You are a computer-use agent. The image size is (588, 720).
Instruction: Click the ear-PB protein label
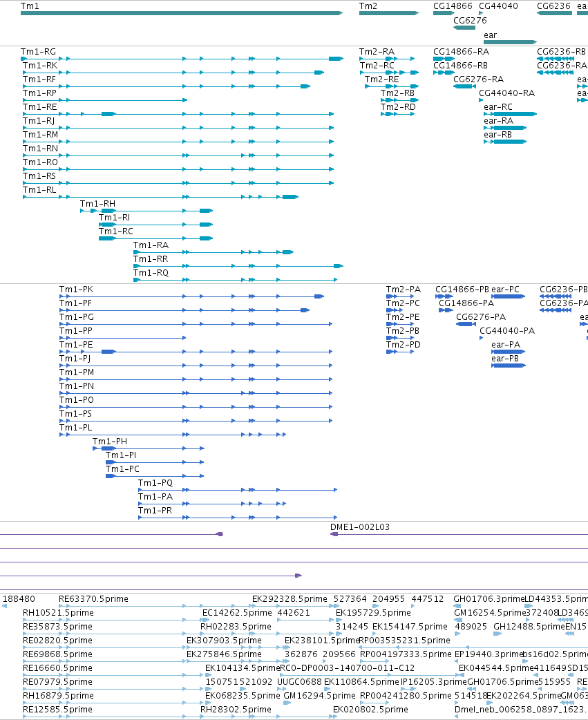505,358
